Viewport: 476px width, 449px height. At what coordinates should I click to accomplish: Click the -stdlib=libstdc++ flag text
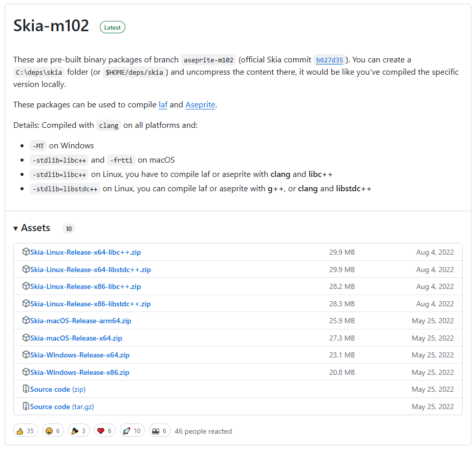click(65, 189)
